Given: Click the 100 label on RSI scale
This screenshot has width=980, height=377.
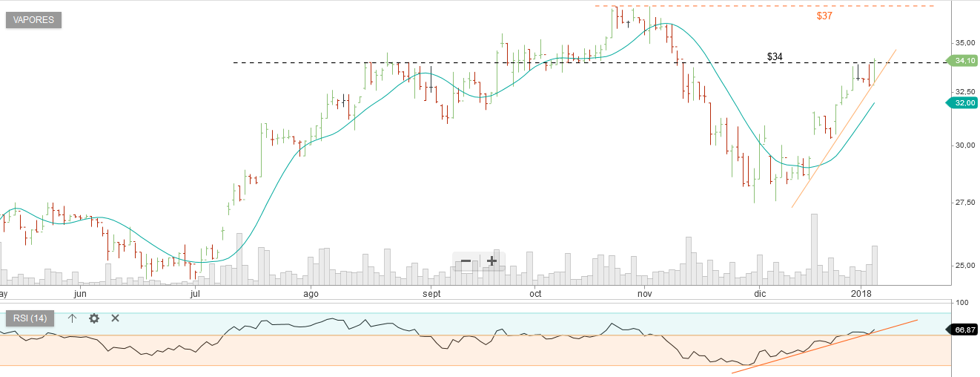Looking at the screenshot, I should point(964,304).
